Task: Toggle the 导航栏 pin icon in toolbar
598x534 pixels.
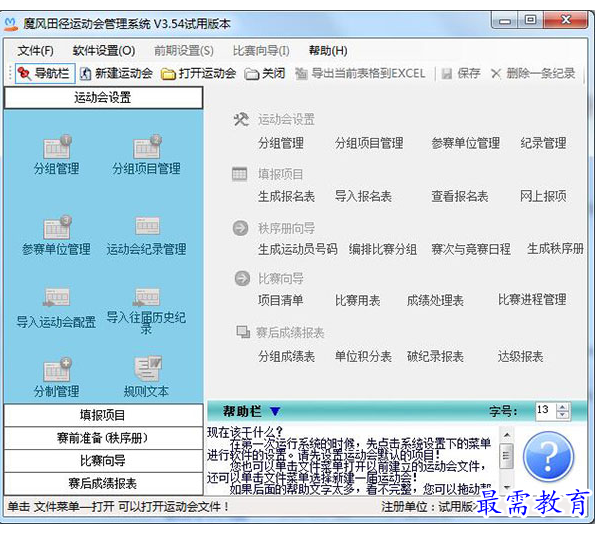Action: (24, 73)
